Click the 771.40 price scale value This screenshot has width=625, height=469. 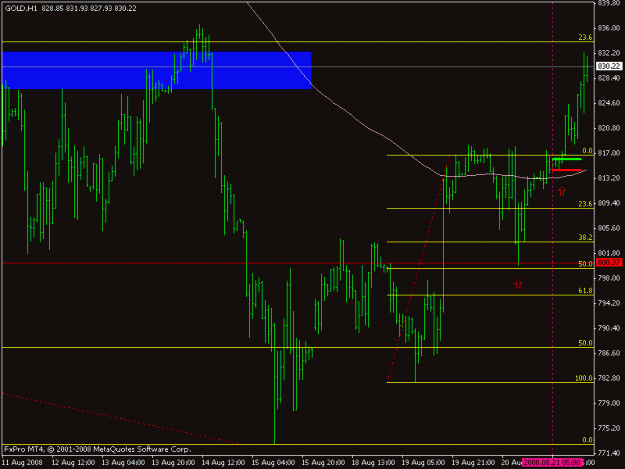tap(609, 453)
